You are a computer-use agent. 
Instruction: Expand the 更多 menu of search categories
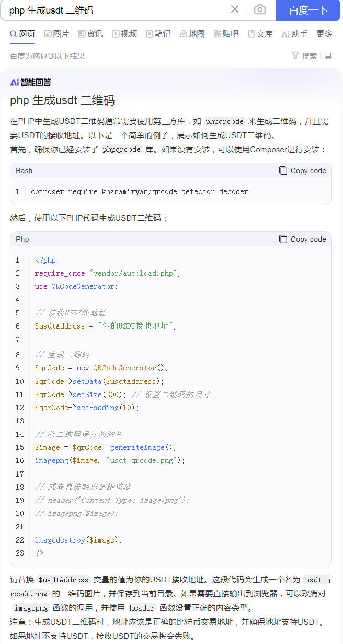(x=324, y=34)
